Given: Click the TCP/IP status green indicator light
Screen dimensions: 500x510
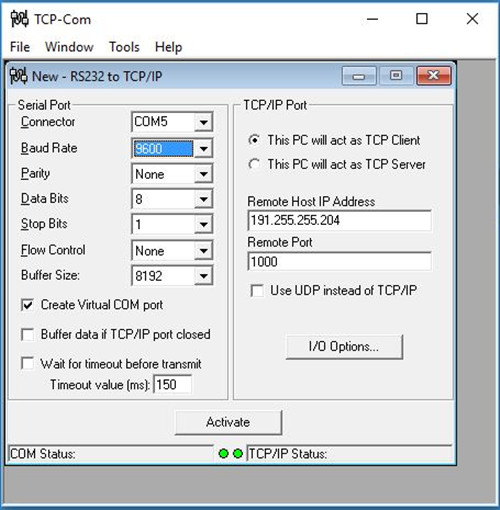Looking at the screenshot, I should point(238,453).
